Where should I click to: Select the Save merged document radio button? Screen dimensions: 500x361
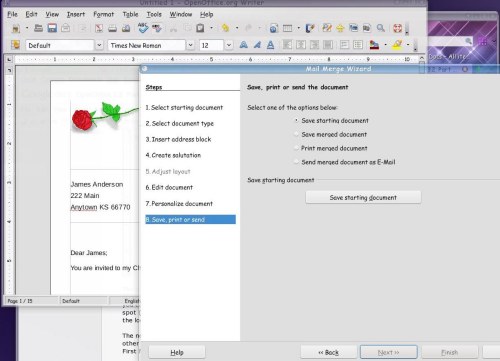pos(296,134)
